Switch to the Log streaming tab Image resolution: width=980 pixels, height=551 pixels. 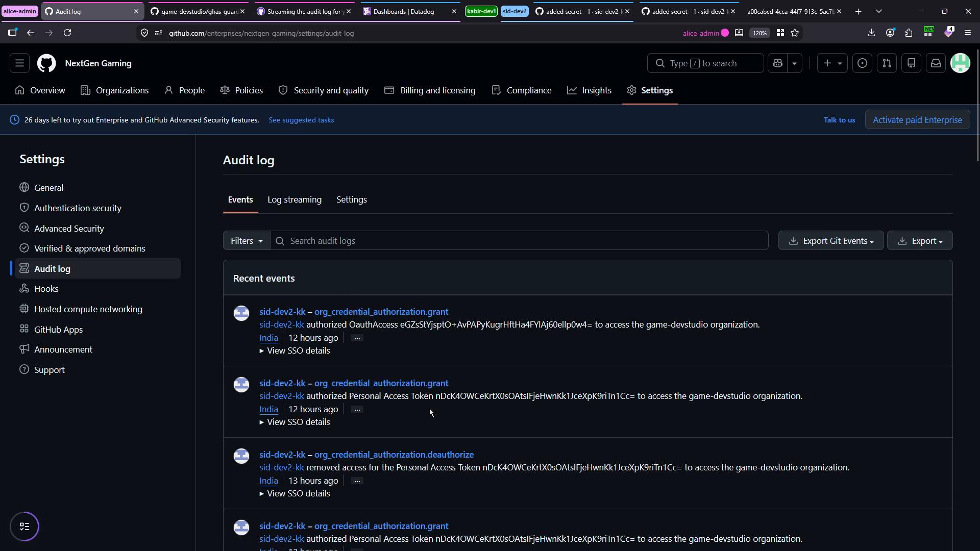[x=295, y=199]
